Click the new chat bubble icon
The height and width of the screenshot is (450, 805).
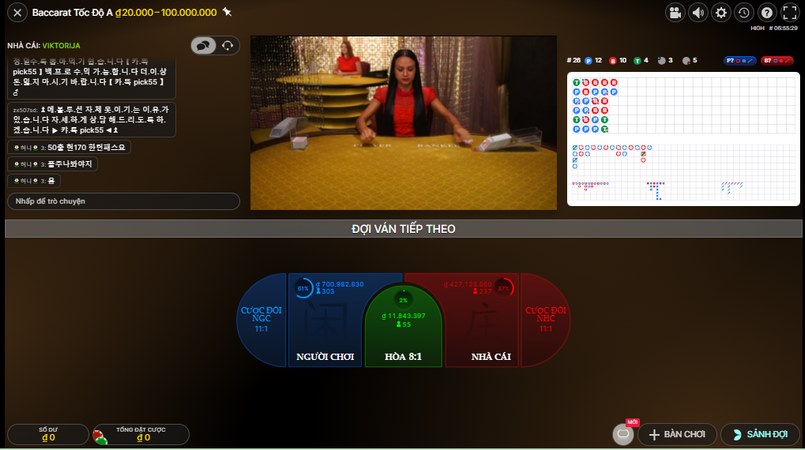click(623, 434)
